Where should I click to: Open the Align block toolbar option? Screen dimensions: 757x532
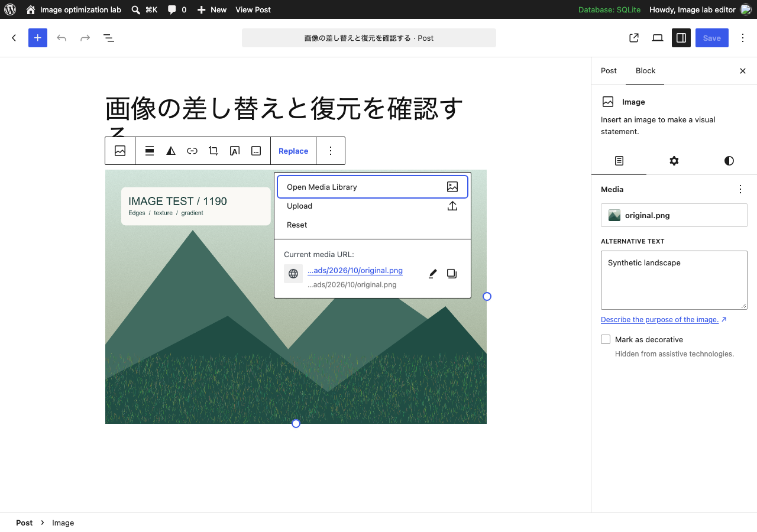[x=150, y=151]
